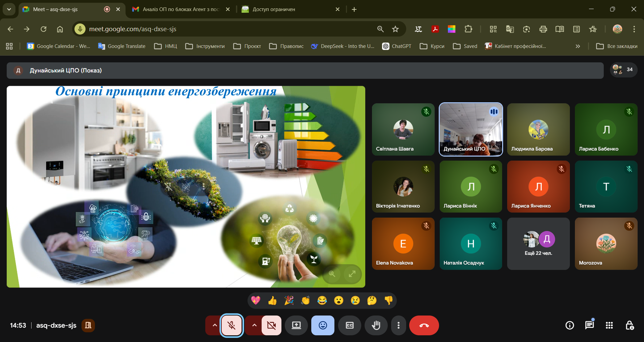Hide the emoji reactions bar
644x342 pixels.
point(323,325)
